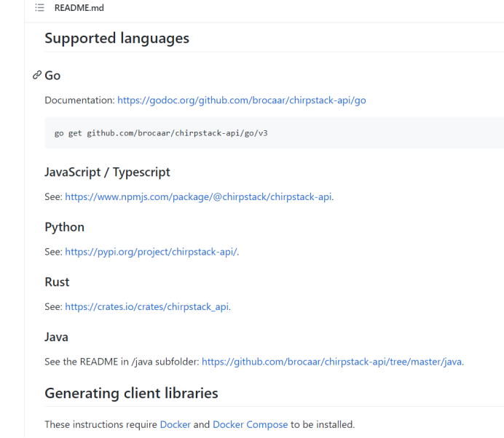The height and width of the screenshot is (438, 504).
Task: Click the Rust section heading
Action: point(57,282)
